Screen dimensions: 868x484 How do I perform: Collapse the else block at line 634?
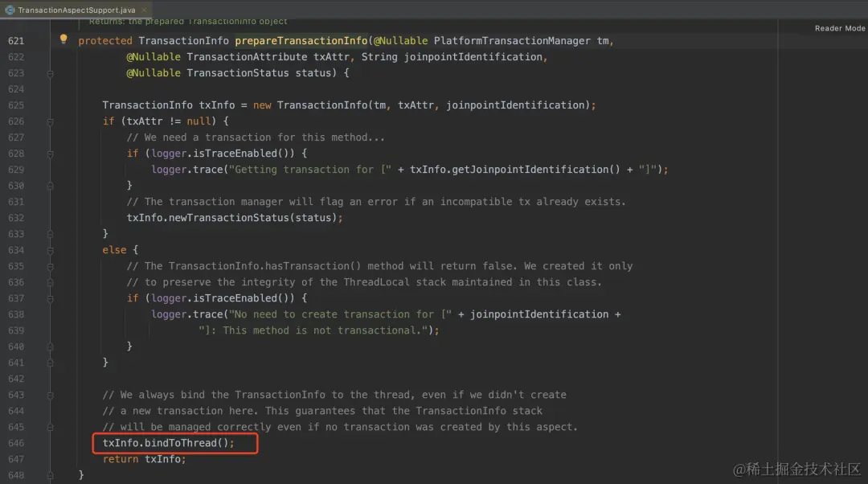(x=50, y=250)
